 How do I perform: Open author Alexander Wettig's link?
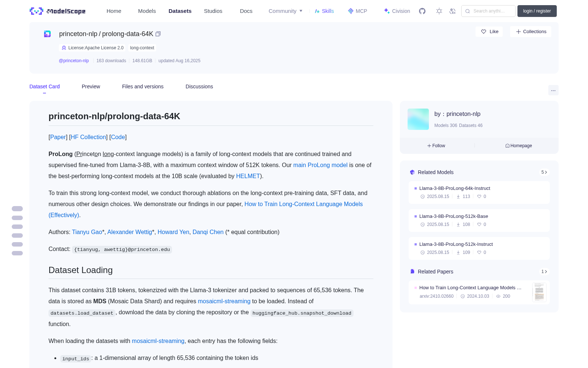(x=130, y=232)
